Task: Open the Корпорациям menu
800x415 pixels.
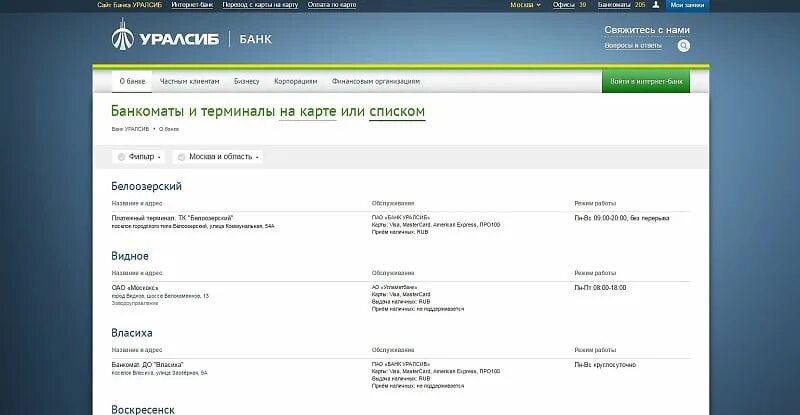Action: click(295, 81)
